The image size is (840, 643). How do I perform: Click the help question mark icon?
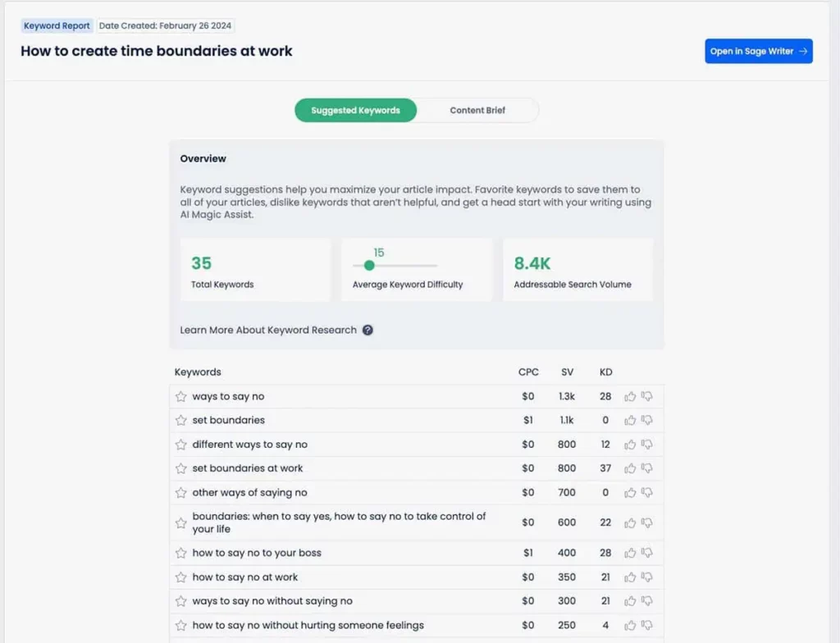tap(367, 330)
